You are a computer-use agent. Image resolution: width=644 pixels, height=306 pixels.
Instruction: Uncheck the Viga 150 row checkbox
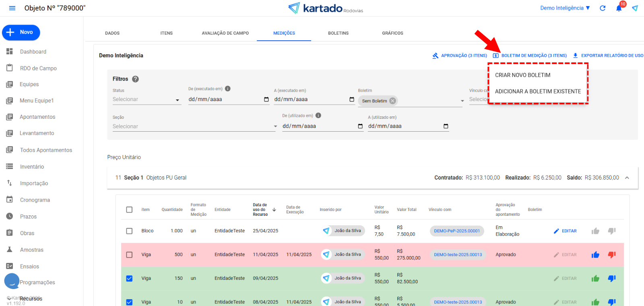pyautogui.click(x=129, y=278)
